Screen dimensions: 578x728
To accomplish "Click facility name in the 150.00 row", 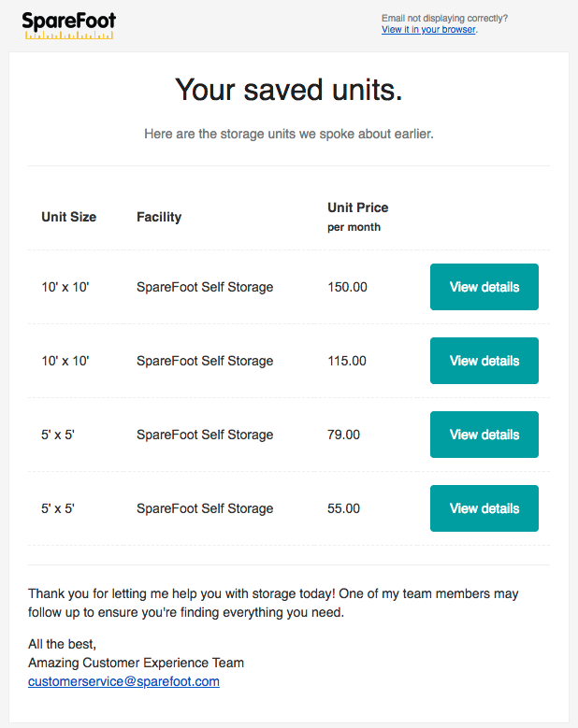I will [205, 287].
